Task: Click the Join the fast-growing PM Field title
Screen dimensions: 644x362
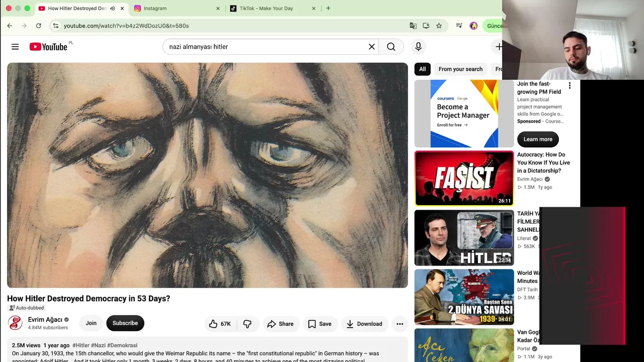Action: pos(539,88)
